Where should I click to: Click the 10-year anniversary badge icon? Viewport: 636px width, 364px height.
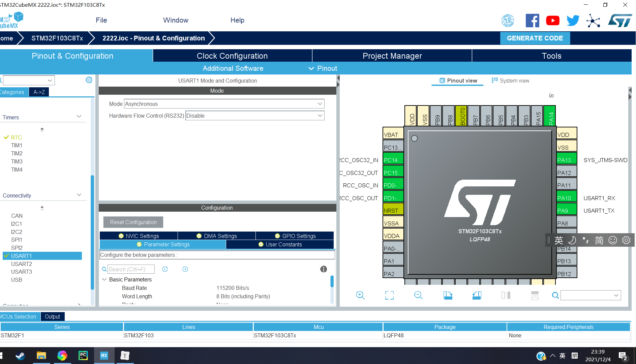click(x=508, y=21)
